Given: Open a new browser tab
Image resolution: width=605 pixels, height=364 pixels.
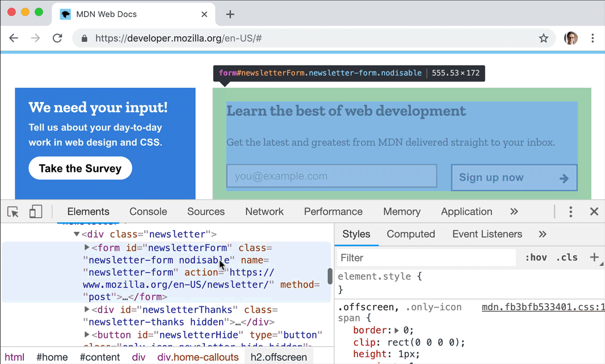Looking at the screenshot, I should pos(230,15).
